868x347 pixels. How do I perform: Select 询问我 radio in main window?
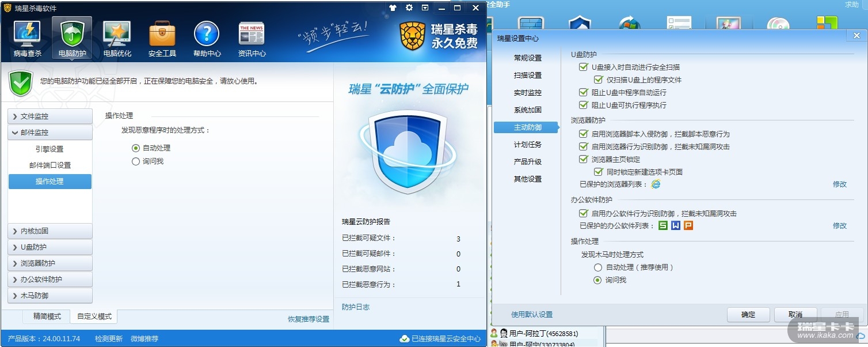pyautogui.click(x=136, y=161)
